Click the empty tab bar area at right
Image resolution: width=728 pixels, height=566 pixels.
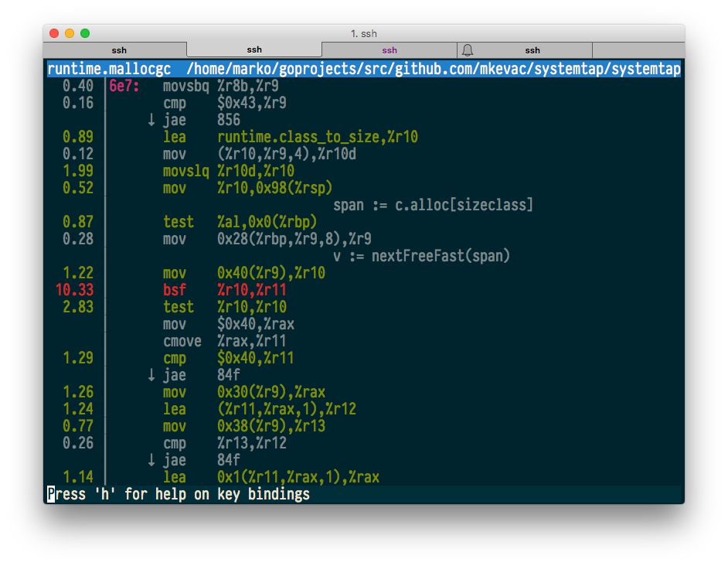click(638, 50)
